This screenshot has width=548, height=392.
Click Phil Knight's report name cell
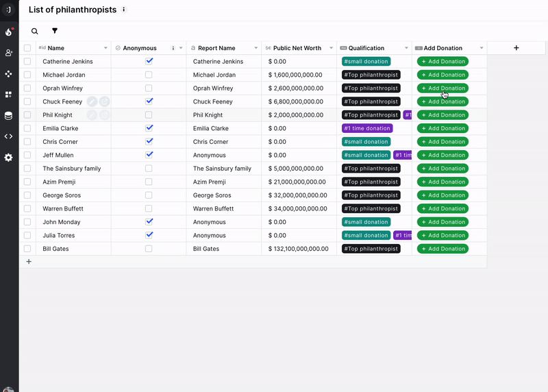pos(224,115)
